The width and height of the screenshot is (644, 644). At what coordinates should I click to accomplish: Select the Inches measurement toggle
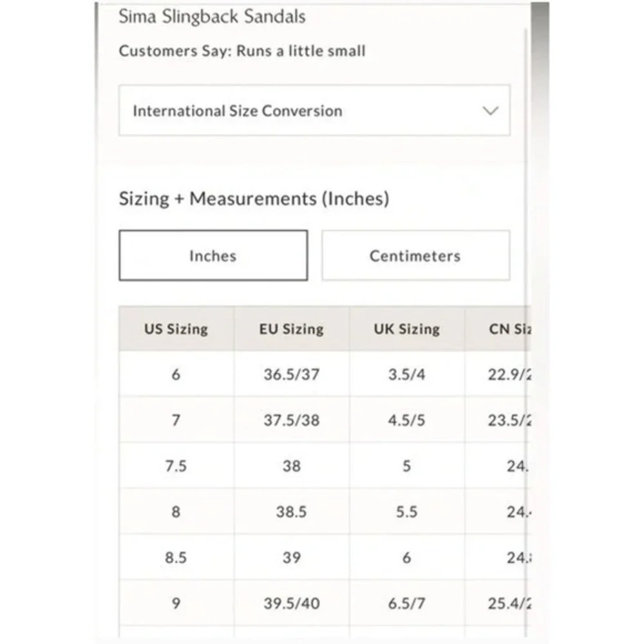click(x=213, y=256)
